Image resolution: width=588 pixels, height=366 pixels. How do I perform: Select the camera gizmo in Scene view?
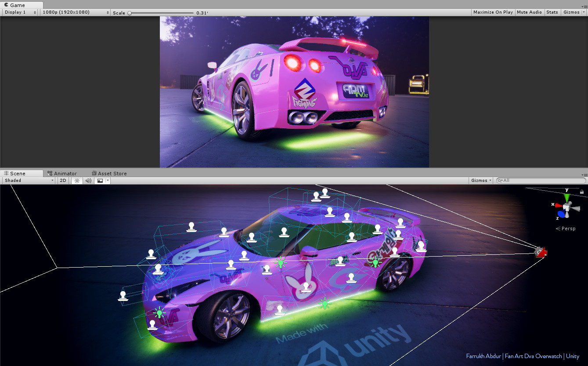coord(541,252)
